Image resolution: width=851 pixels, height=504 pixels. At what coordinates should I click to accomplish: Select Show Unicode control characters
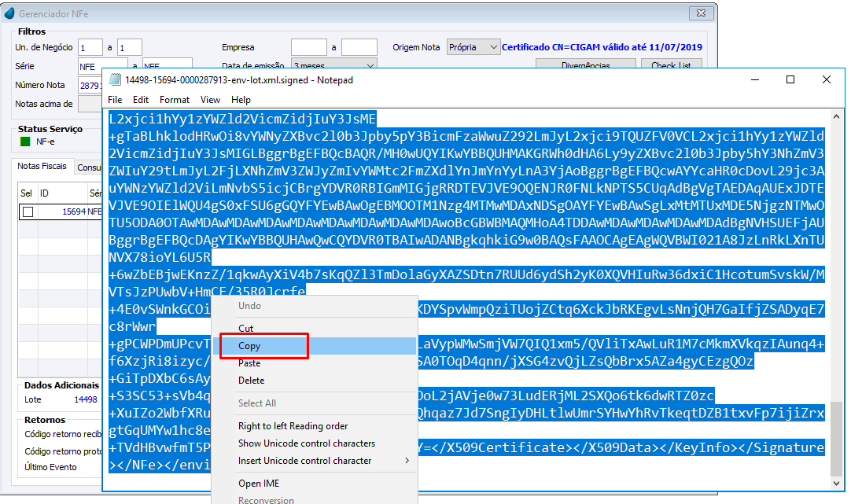coord(315,443)
